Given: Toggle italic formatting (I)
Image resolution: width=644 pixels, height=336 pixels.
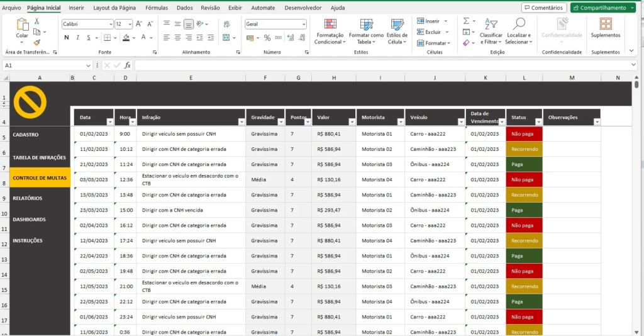Looking at the screenshot, I should point(77,38).
